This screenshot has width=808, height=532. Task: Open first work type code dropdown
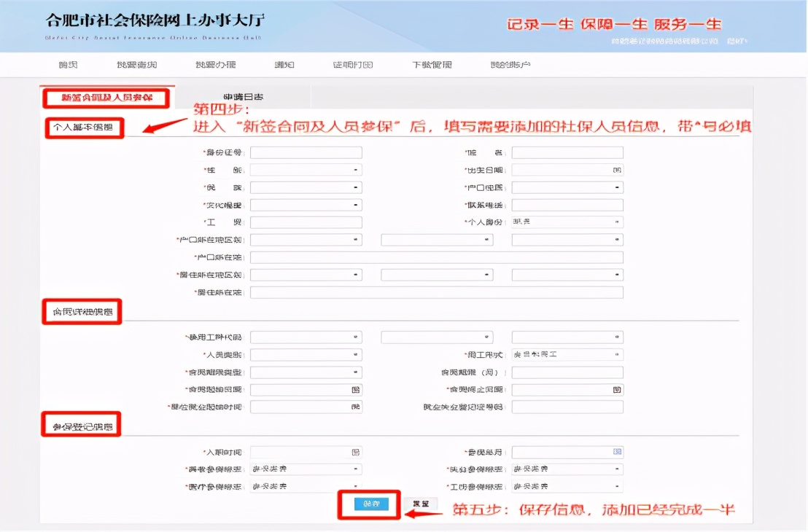tap(306, 337)
